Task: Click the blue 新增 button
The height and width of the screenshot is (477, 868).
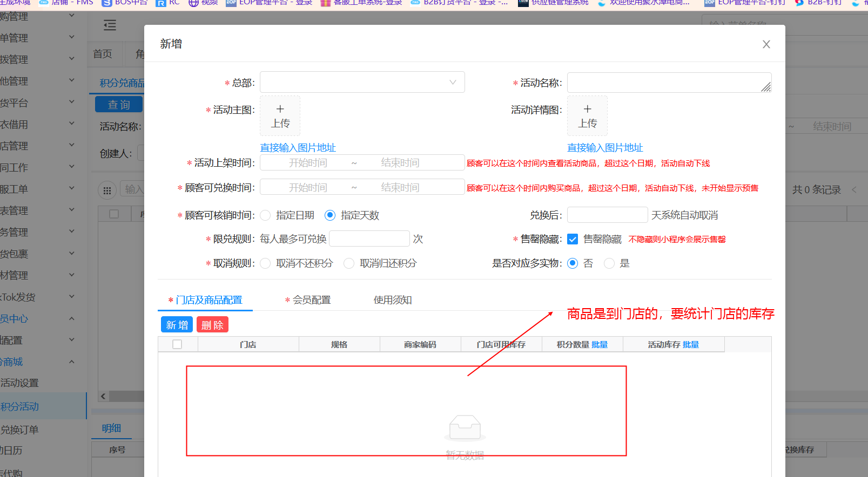Action: tap(177, 325)
